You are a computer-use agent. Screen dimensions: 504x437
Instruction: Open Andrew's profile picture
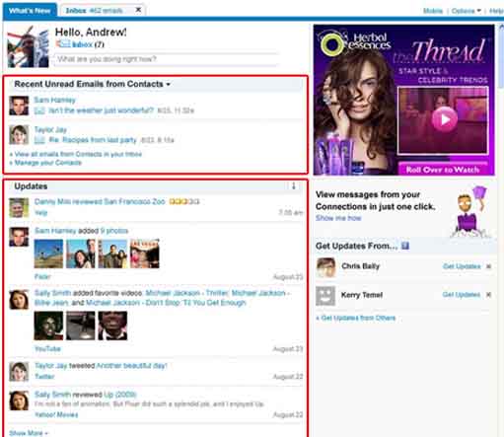point(28,46)
